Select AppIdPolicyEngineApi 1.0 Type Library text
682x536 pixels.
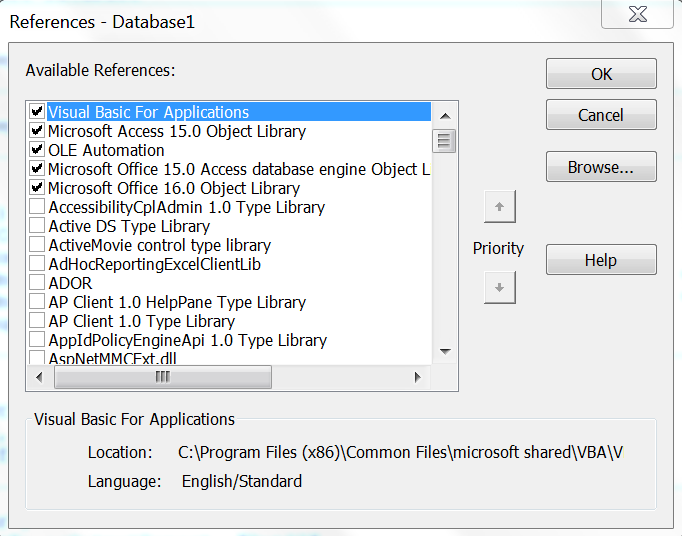[x=187, y=340]
